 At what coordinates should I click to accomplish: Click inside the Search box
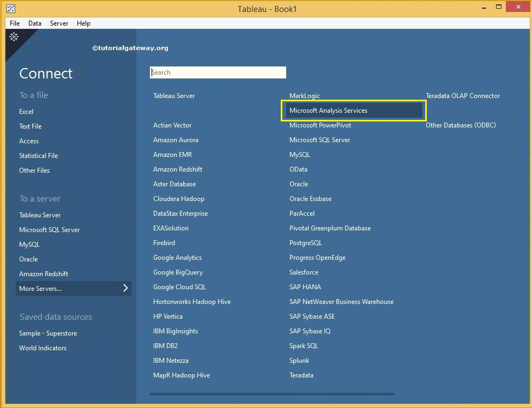[218, 72]
